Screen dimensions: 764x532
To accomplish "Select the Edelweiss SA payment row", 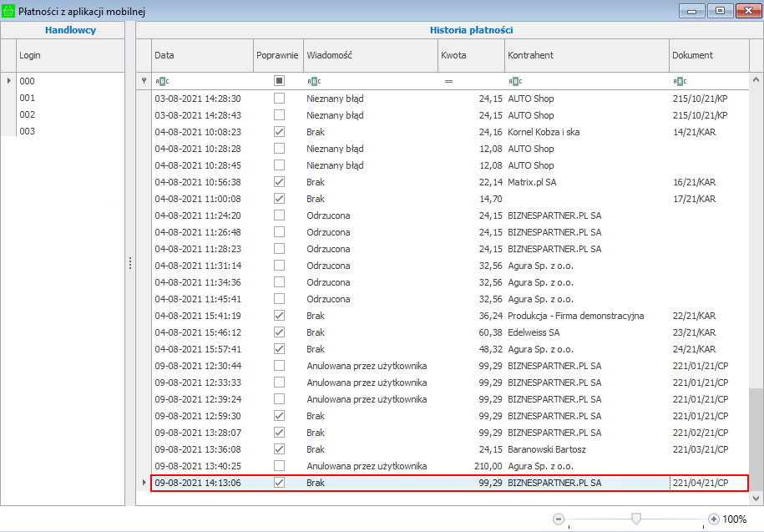I will tap(534, 332).
